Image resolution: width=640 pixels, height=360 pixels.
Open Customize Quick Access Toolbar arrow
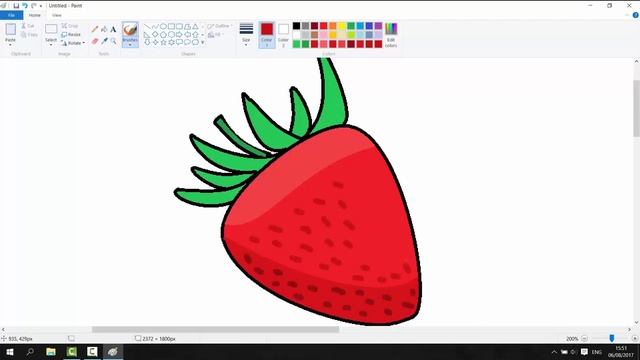click(41, 6)
